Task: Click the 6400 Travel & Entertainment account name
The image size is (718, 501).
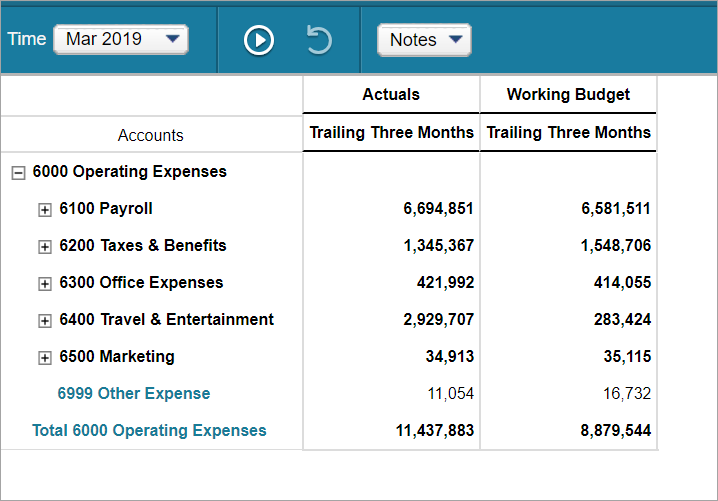Action: point(167,319)
